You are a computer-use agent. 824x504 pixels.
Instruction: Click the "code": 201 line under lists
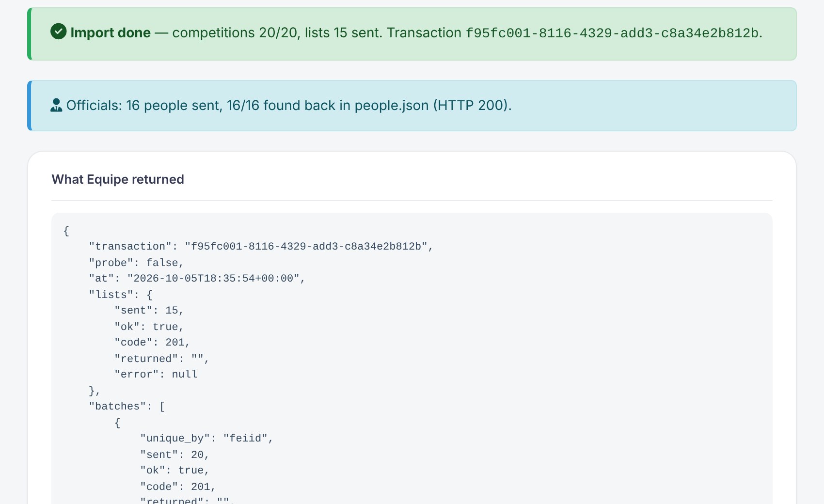[x=152, y=343]
